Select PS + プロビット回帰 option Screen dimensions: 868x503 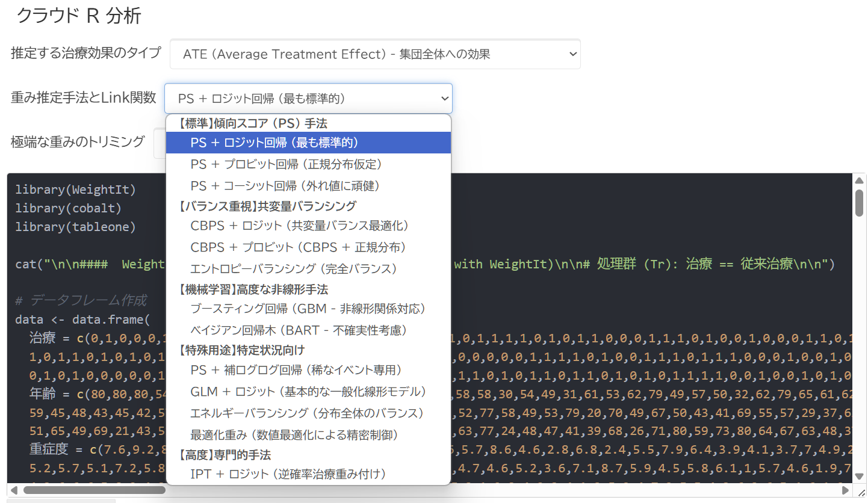pyautogui.click(x=286, y=164)
